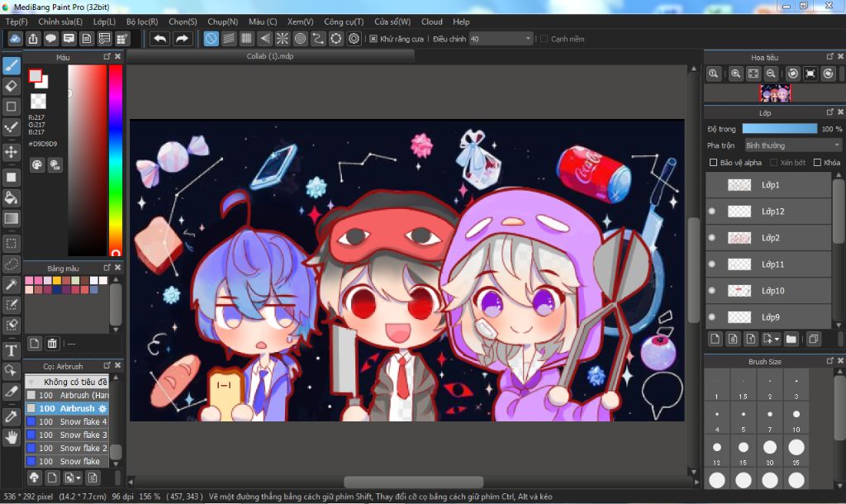
Task: Toggle visibility of layer Lớp10
Action: pyautogui.click(x=711, y=290)
